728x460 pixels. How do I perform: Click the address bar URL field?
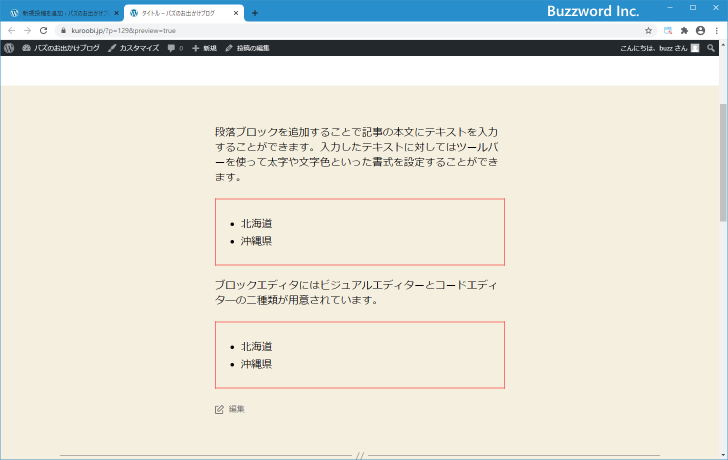355,31
